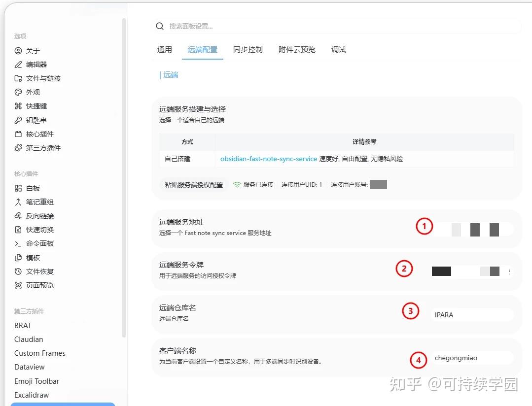Screen dimensions: 532x406
Task: Click the 远端服务令牌 input field
Action: [472, 271]
